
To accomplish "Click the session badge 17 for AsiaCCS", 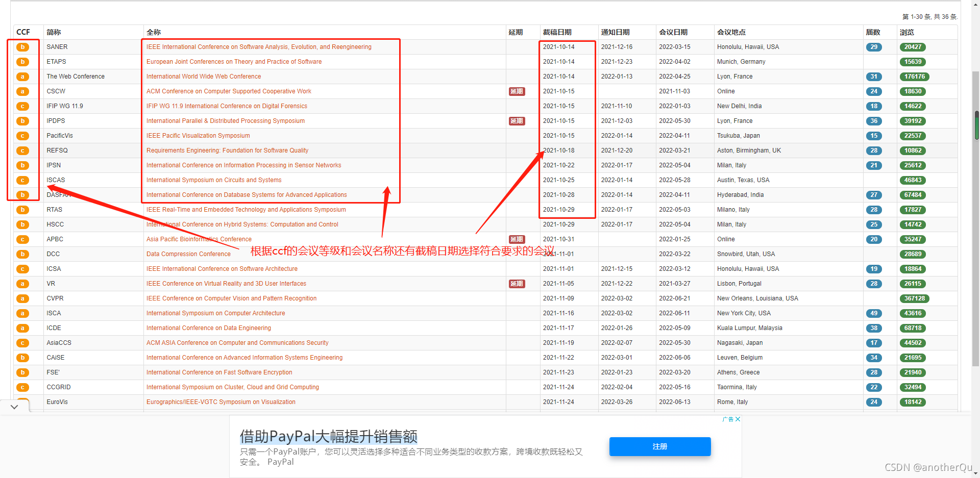I will coord(874,343).
